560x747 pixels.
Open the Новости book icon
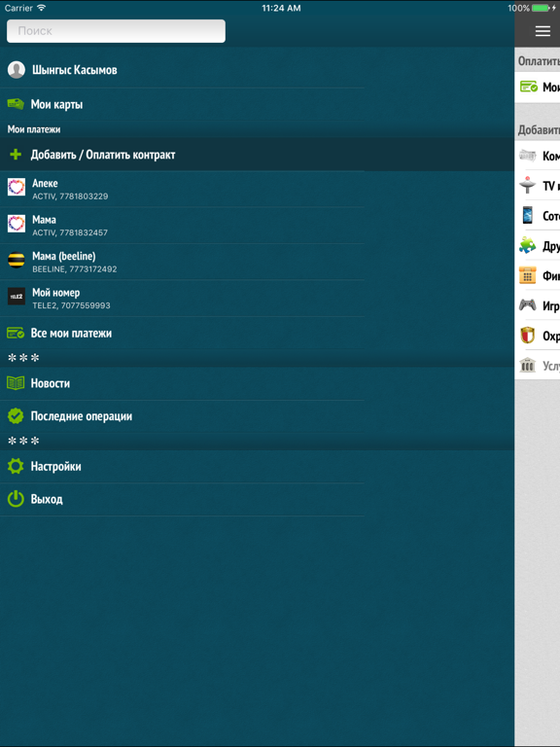16,383
